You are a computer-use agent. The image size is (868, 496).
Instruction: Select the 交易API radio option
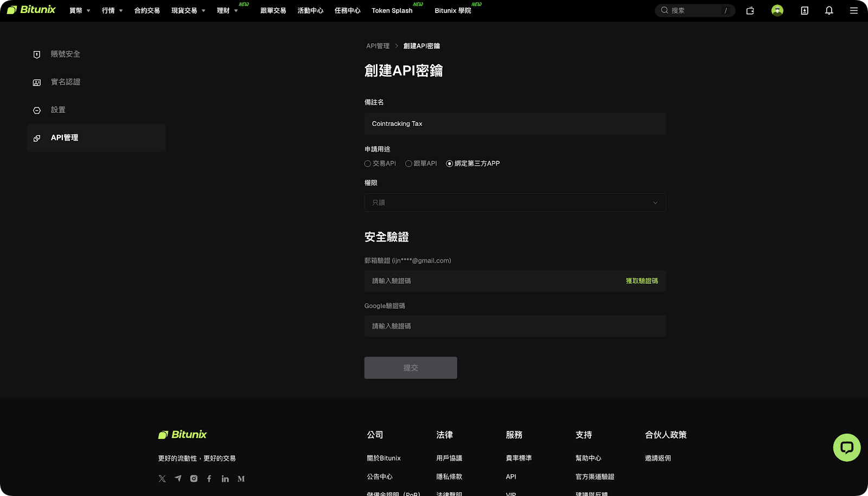tap(368, 163)
